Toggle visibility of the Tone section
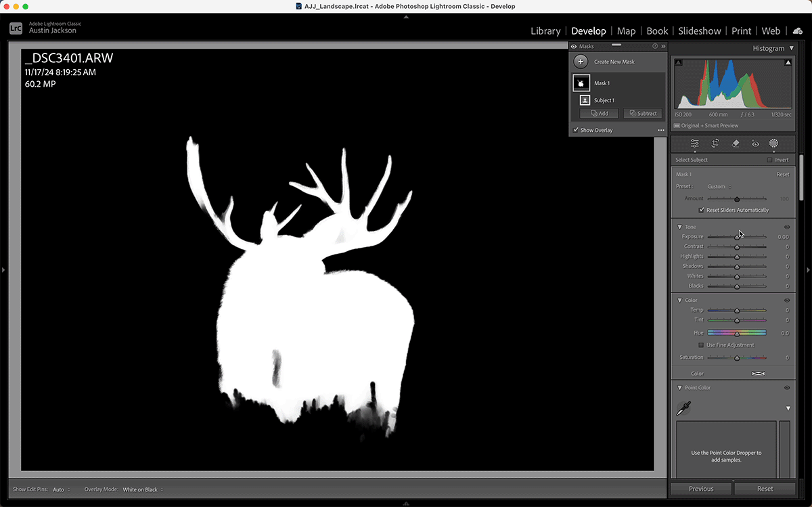The image size is (812, 507). point(787,227)
